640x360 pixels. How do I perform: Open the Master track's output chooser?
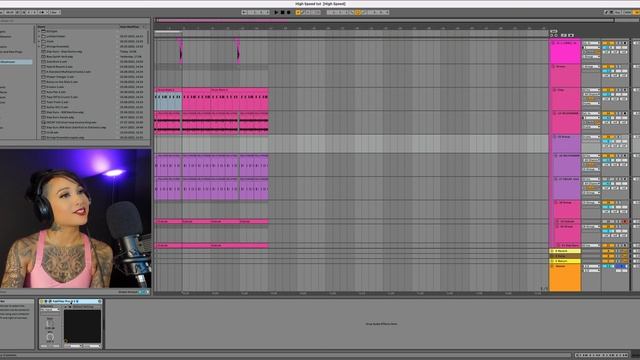(x=591, y=271)
